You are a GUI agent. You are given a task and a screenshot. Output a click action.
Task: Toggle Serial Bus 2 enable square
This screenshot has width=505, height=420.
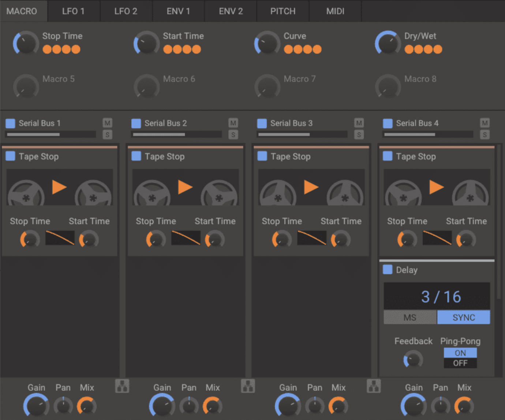136,123
